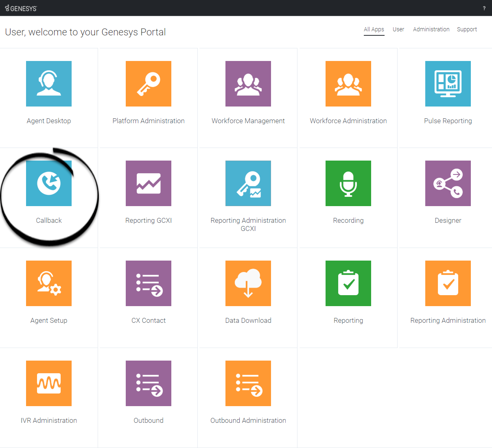This screenshot has width=492, height=448.
Task: Open the Agent Desktop headset icon
Action: (x=49, y=84)
